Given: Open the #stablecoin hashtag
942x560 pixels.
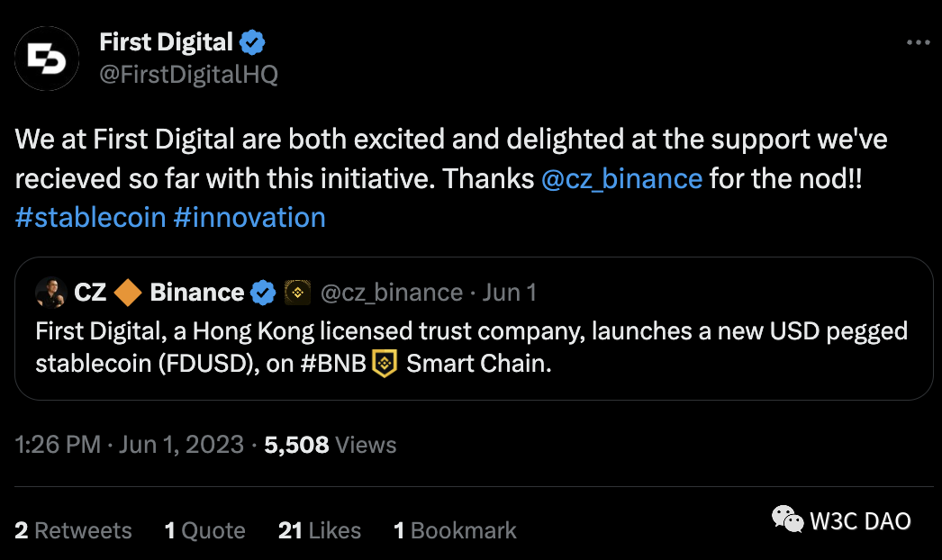Looking at the screenshot, I should (90, 217).
